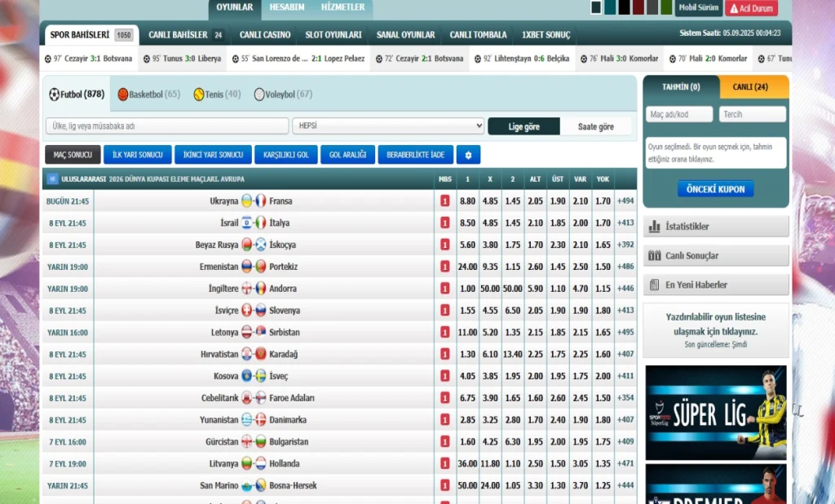Click the En Yeni Haberler news icon
The height and width of the screenshot is (504, 835).
tap(654, 285)
